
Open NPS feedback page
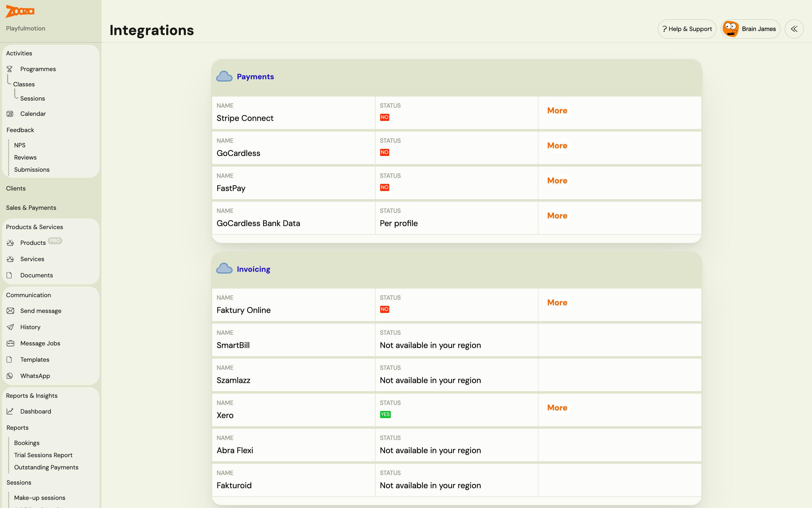point(20,145)
